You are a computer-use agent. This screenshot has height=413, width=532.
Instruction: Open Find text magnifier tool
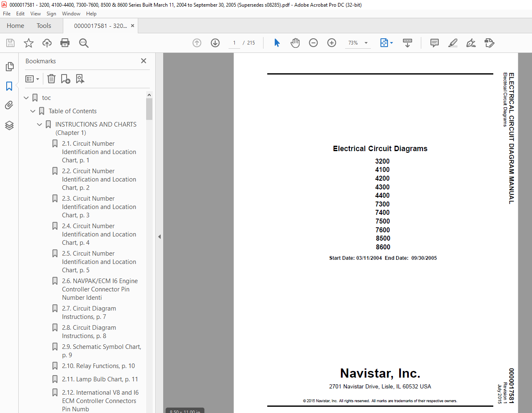84,43
